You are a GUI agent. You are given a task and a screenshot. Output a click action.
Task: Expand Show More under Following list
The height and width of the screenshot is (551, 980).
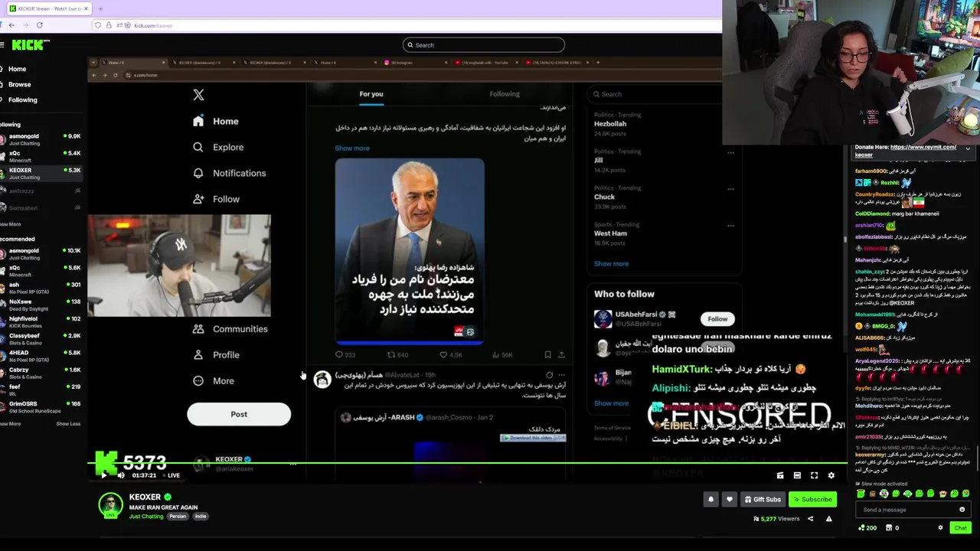pos(11,224)
